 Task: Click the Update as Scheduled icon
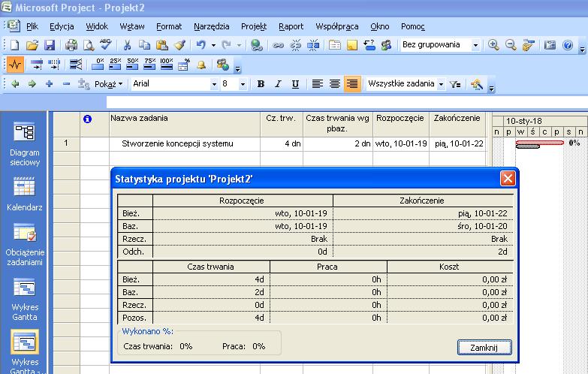pos(37,65)
